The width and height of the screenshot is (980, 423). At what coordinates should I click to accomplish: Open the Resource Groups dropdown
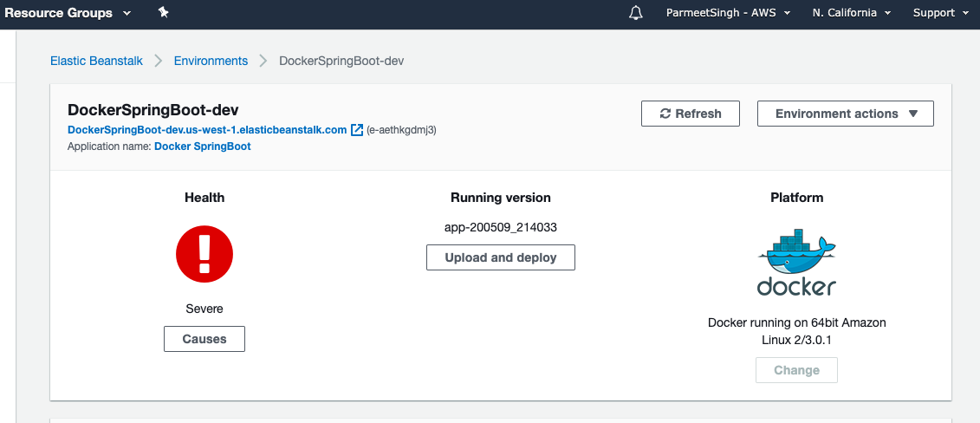[x=68, y=12]
